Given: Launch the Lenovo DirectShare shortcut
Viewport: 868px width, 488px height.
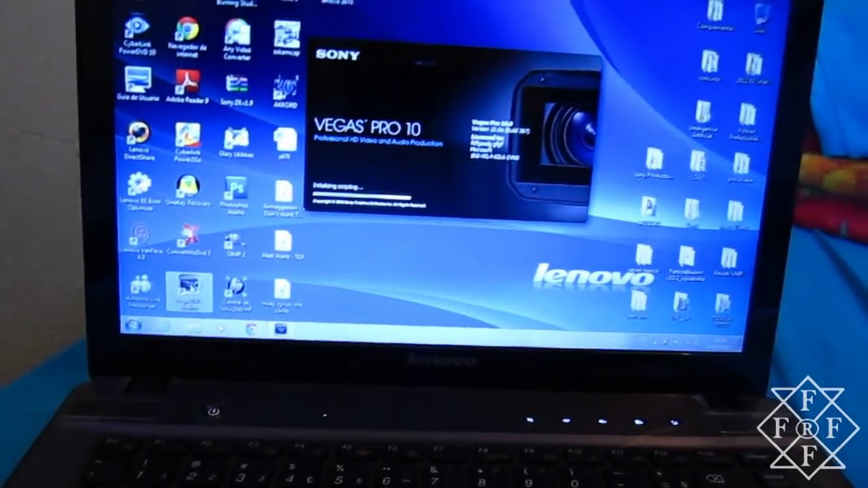Looking at the screenshot, I should 139,140.
